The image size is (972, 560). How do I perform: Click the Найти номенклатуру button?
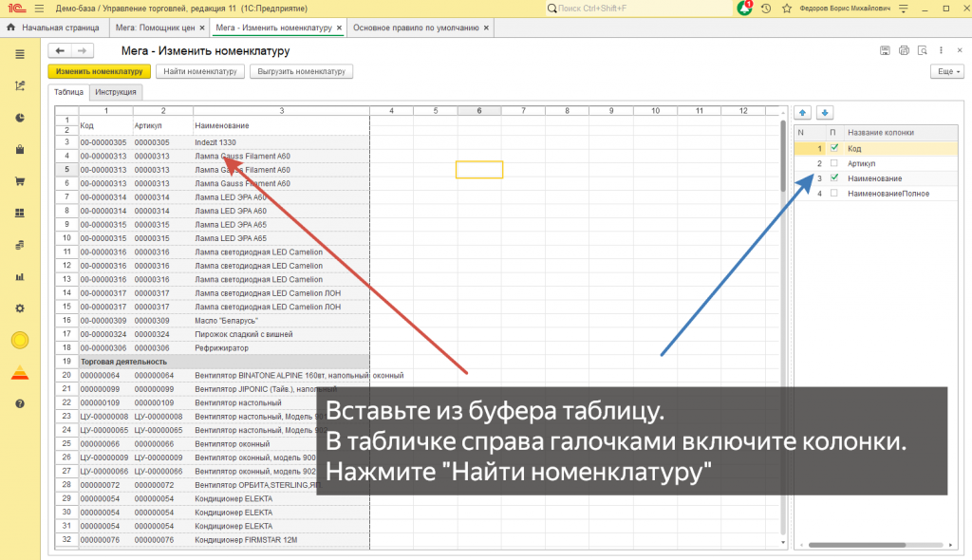[200, 71]
